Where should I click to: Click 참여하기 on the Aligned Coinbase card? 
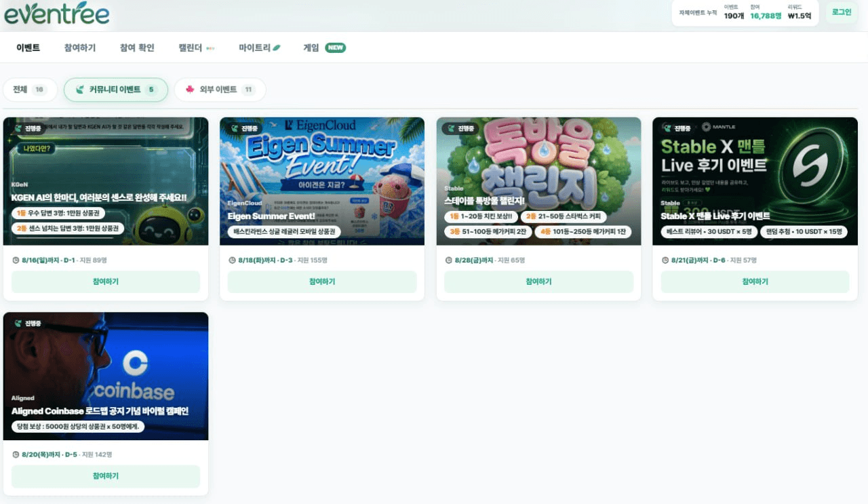coord(106,476)
